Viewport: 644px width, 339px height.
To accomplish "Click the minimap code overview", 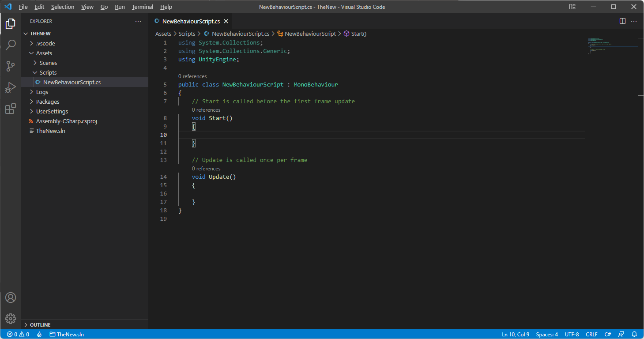I will pyautogui.click(x=612, y=46).
